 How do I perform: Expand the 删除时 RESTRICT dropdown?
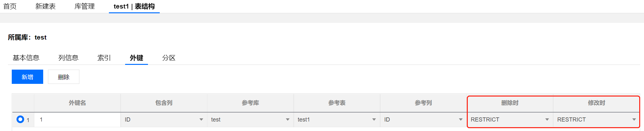point(510,120)
